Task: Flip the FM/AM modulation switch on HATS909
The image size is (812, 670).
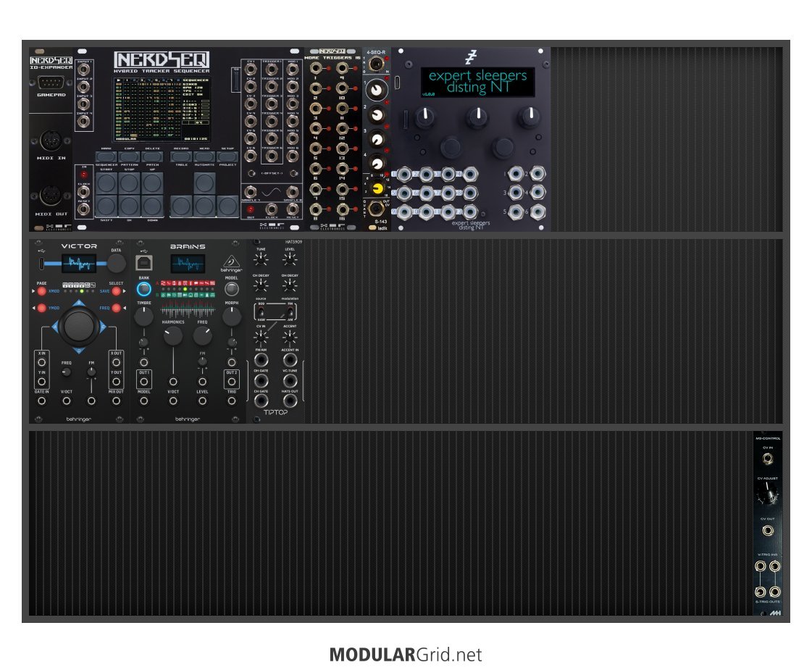Action: pos(290,311)
